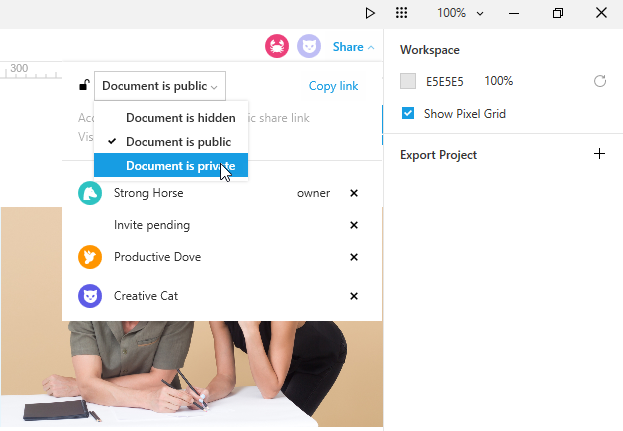Click Creative Cat avatar in list
This screenshot has width=623, height=431.
click(90, 296)
